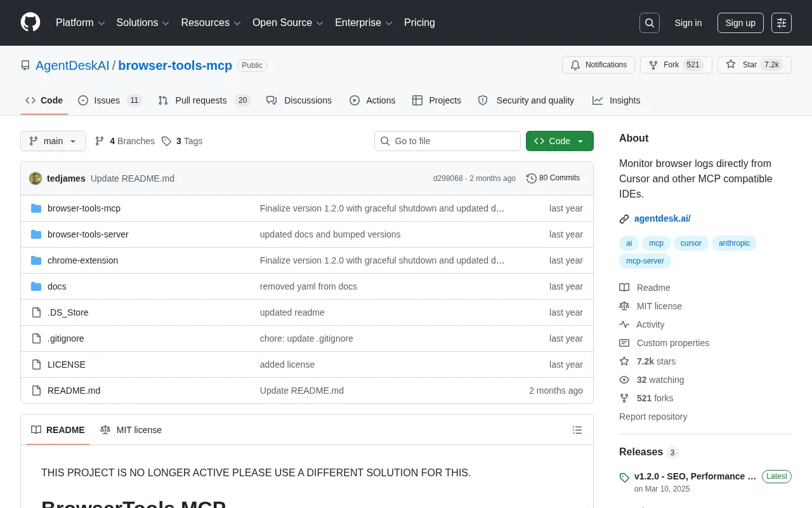
Task: Click the Notifications button
Action: 598,65
